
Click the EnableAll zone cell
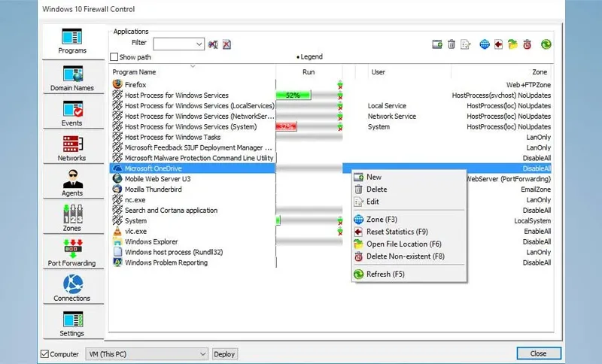[x=537, y=232]
